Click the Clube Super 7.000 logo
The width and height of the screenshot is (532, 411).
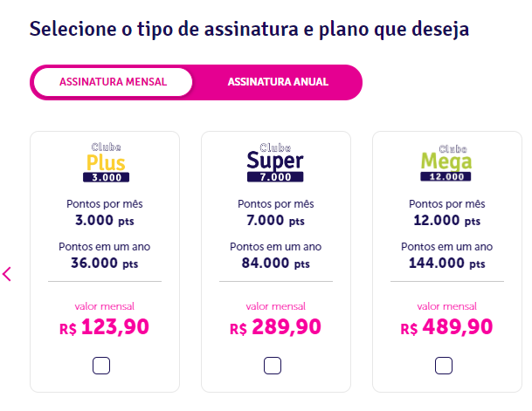pos(275,162)
